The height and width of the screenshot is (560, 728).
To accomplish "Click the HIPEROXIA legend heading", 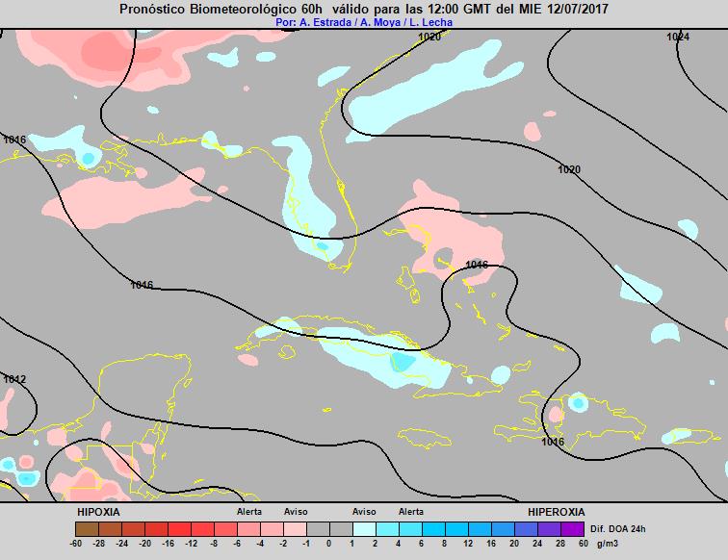I will point(557,512).
